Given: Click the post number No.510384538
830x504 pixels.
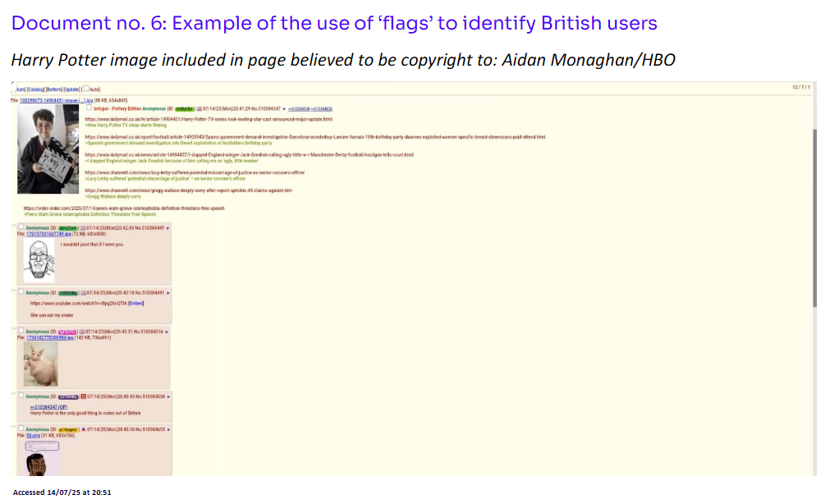Looking at the screenshot, I should click(150, 396).
